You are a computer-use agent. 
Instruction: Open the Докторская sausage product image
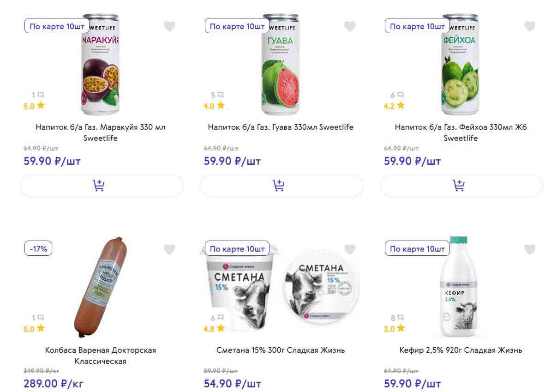click(101, 286)
